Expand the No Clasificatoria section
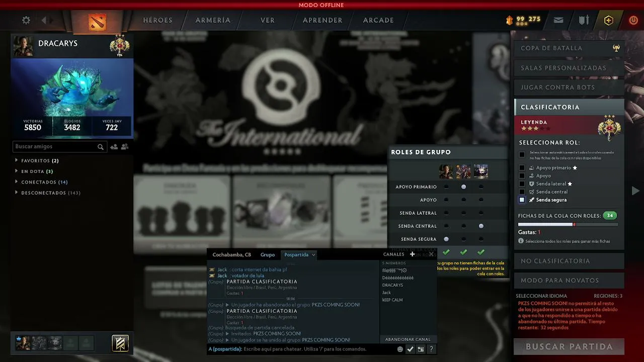 click(569, 261)
